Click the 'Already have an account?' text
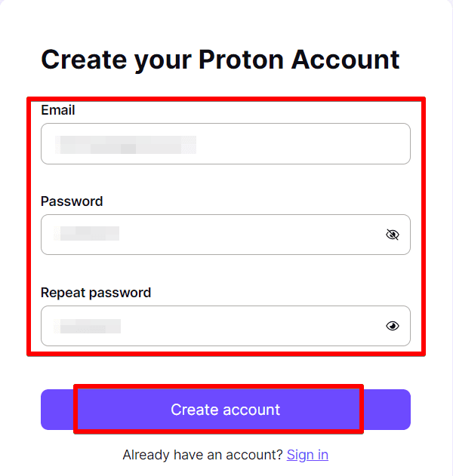The image size is (453, 476). (x=202, y=454)
